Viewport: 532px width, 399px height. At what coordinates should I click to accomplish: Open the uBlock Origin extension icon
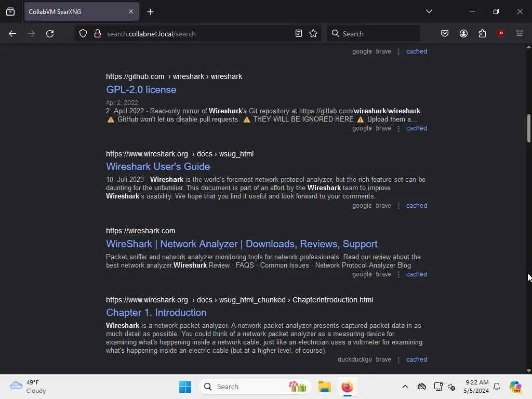point(500,33)
